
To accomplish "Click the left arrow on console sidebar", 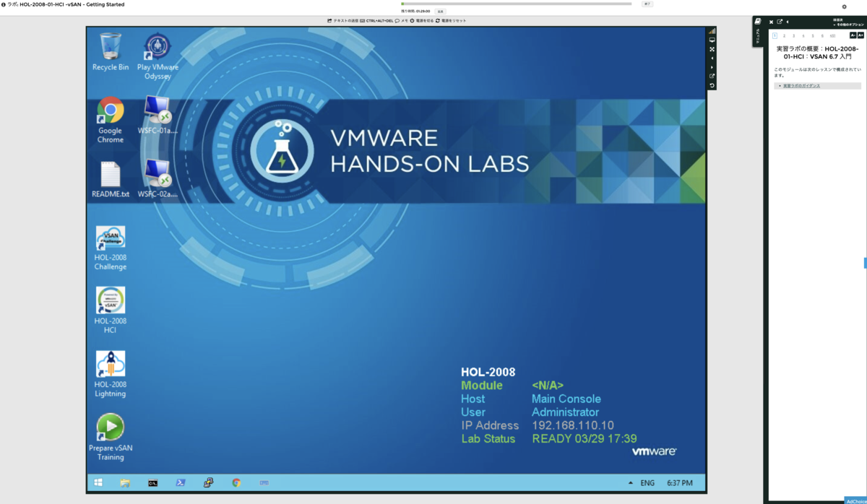I will pyautogui.click(x=712, y=58).
